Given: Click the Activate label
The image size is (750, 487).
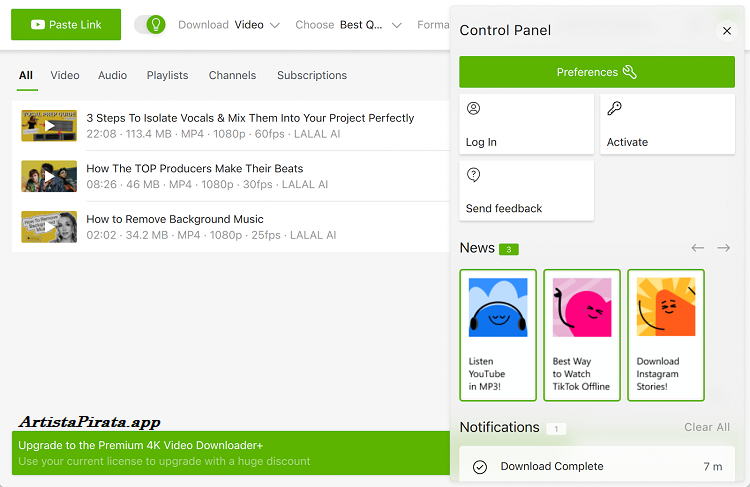Looking at the screenshot, I should [x=627, y=142].
